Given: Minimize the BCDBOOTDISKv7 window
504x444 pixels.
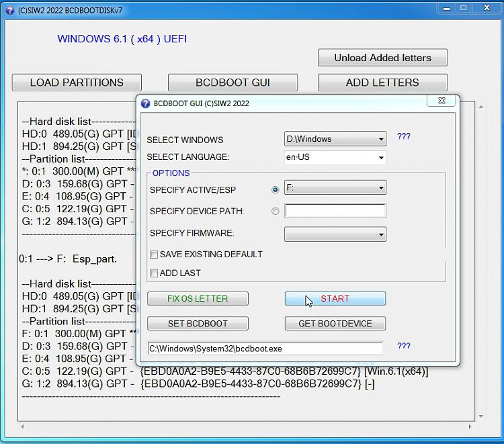Looking at the screenshot, I should tap(446, 8).
